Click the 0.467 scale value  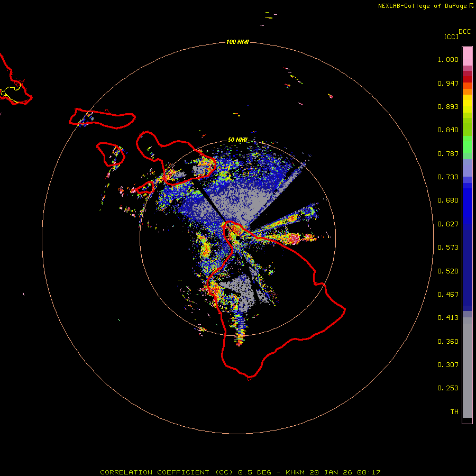coord(448,295)
